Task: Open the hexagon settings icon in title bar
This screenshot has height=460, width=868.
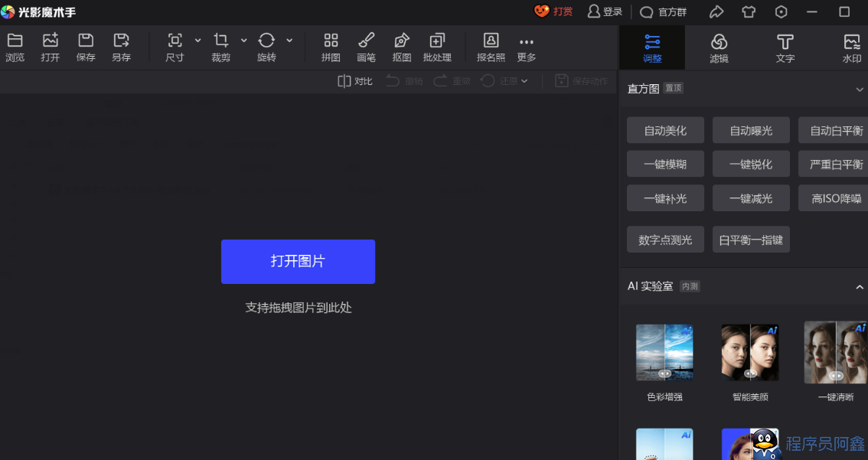Action: pyautogui.click(x=781, y=11)
